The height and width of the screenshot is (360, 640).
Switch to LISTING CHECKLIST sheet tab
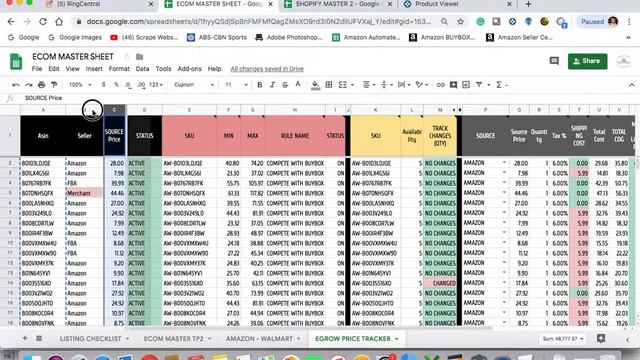(90, 339)
